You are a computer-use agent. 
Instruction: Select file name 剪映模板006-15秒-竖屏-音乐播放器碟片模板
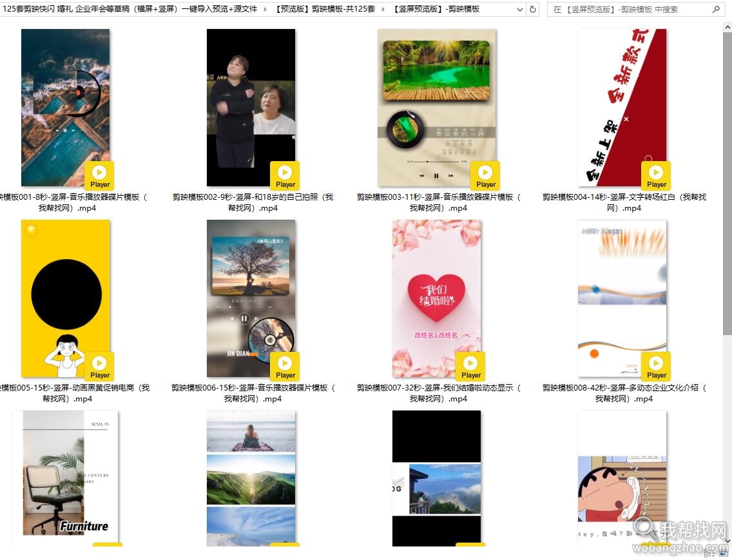coord(253,393)
